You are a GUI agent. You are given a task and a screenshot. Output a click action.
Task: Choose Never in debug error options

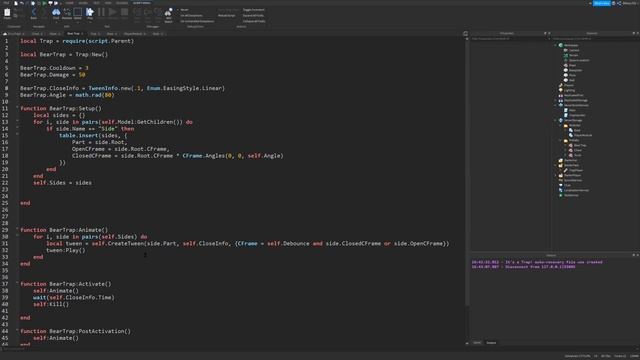coord(184,10)
